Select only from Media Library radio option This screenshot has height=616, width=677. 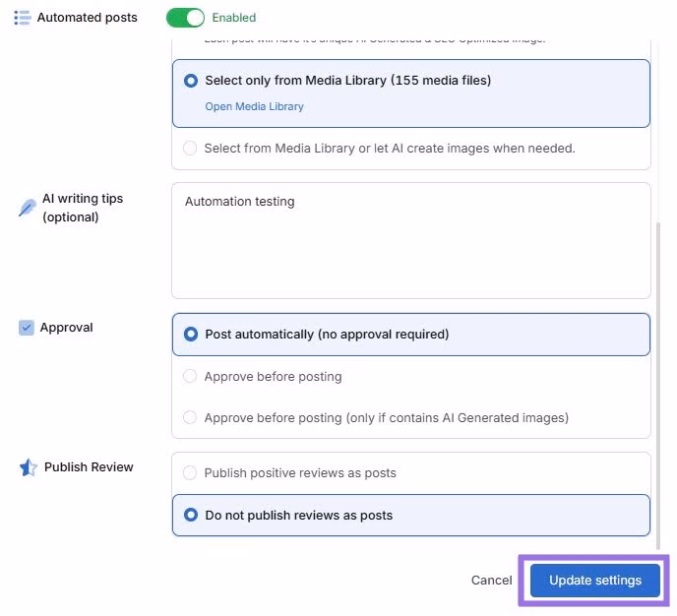[191, 81]
